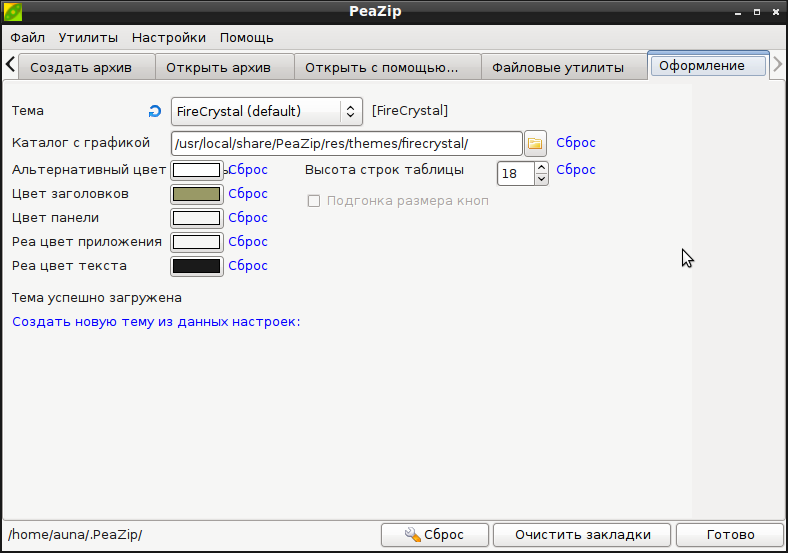This screenshot has width=788, height=553.
Task: Click the black Pea цвет текста swatch
Action: pyautogui.click(x=196, y=266)
